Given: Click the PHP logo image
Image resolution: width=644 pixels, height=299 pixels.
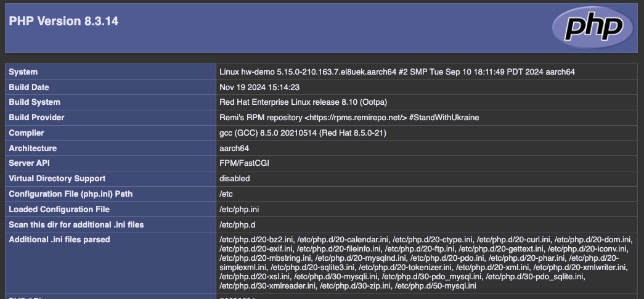Looking at the screenshot, I should pyautogui.click(x=593, y=27).
